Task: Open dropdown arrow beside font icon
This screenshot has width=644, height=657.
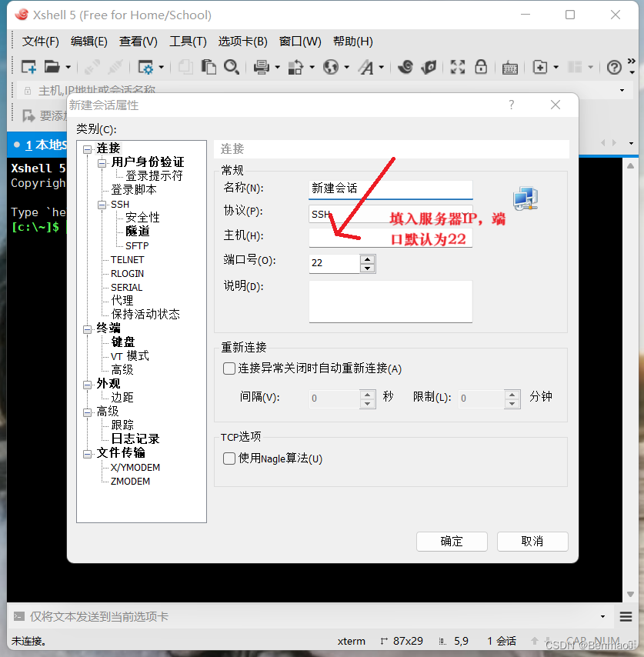Action: pyautogui.click(x=382, y=67)
